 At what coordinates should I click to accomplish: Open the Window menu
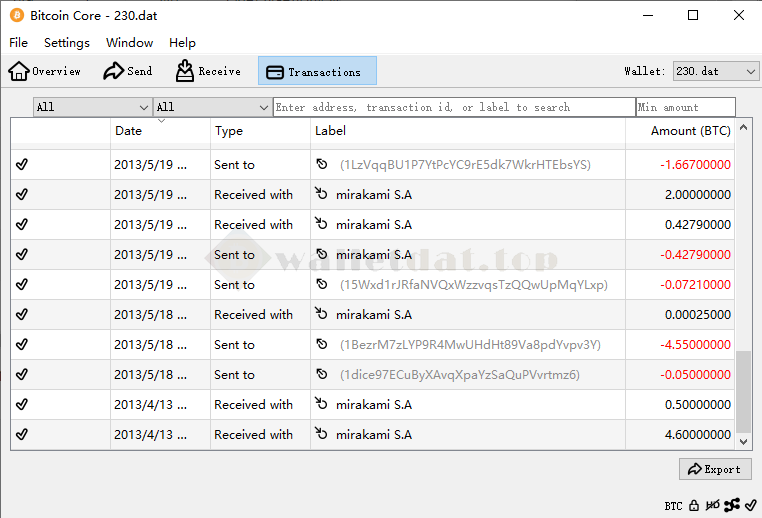129,43
